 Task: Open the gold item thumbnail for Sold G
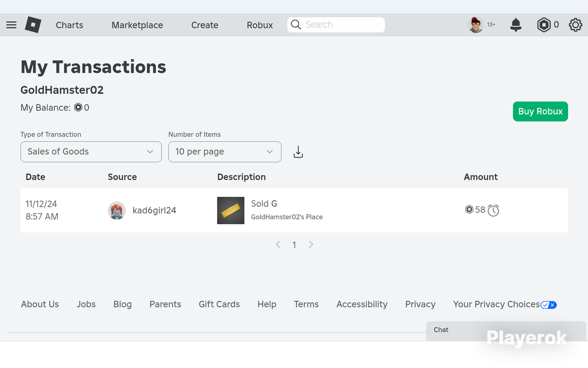tap(231, 210)
